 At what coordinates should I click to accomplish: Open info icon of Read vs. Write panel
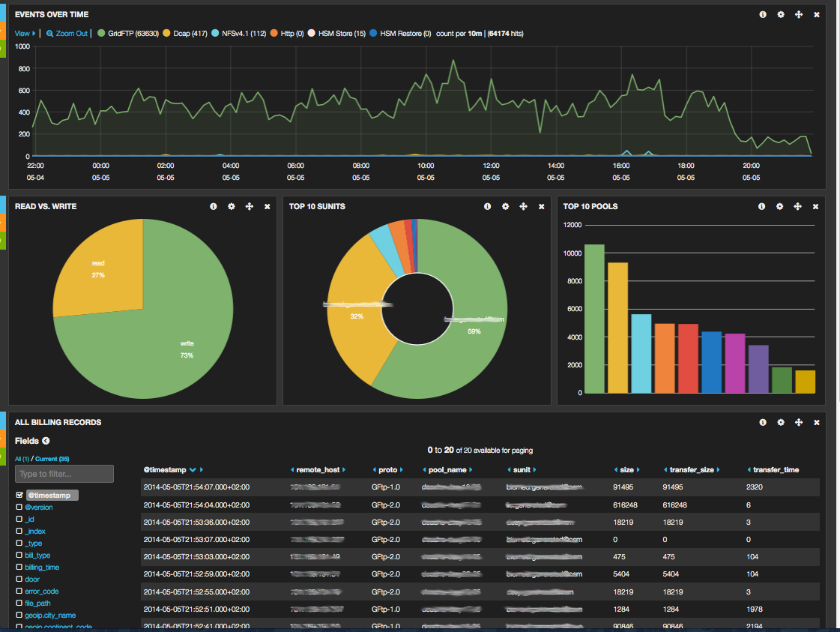(x=214, y=206)
